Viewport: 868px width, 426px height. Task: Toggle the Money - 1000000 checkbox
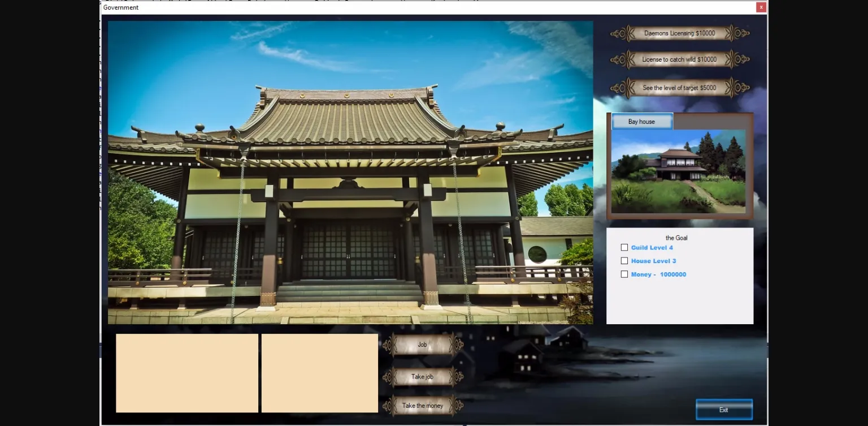tap(624, 274)
